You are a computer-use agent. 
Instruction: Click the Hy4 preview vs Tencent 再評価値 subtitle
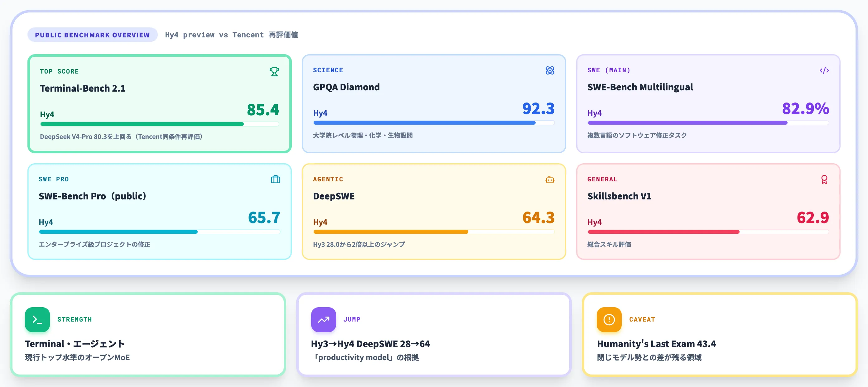(x=231, y=35)
